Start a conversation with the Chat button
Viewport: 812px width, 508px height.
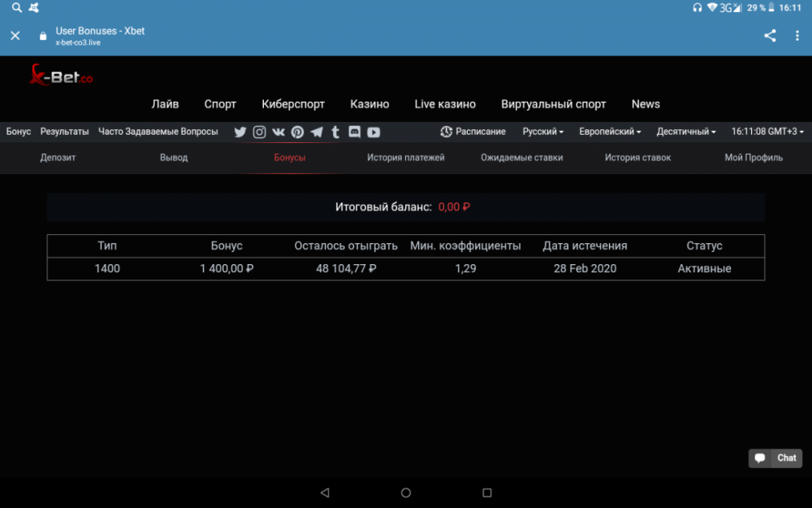tap(775, 458)
